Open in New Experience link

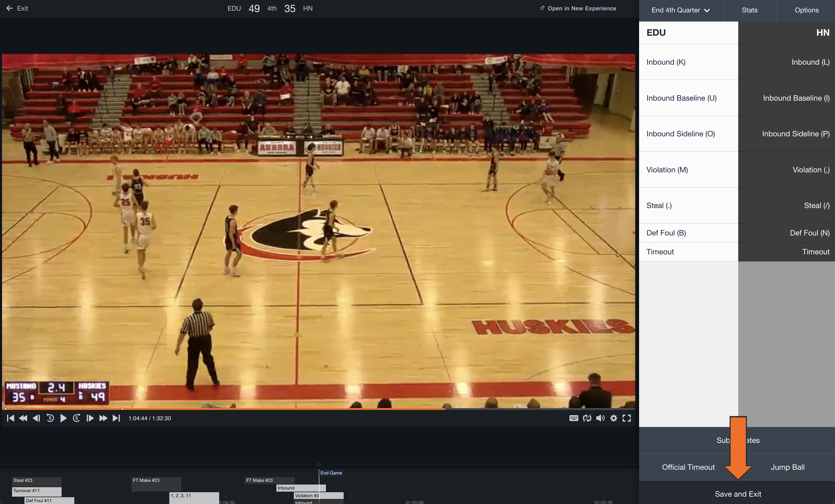click(578, 8)
